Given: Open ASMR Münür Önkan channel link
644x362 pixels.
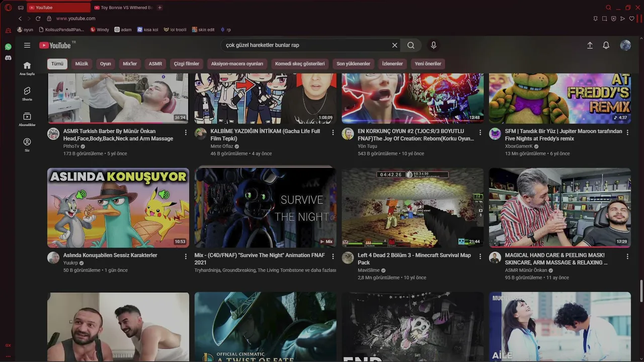Looking at the screenshot, I should [x=526, y=270].
